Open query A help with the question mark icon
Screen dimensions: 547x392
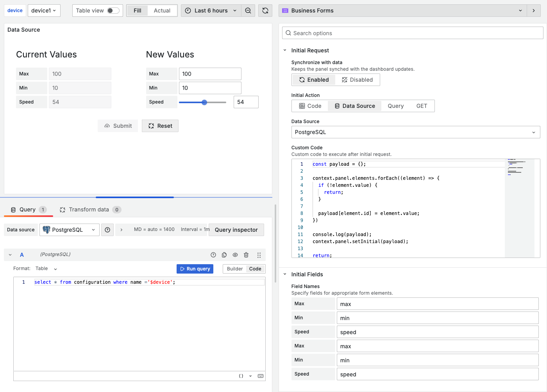tap(213, 254)
